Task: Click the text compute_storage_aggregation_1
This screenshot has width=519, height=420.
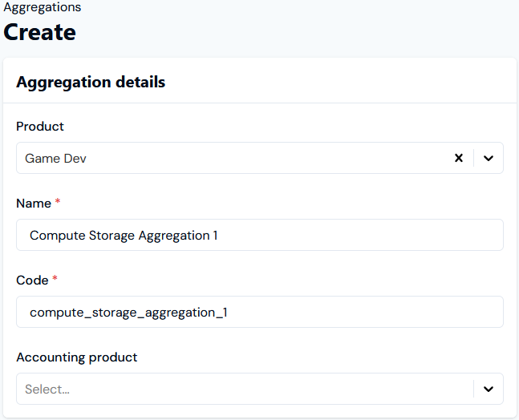Action: 128,312
